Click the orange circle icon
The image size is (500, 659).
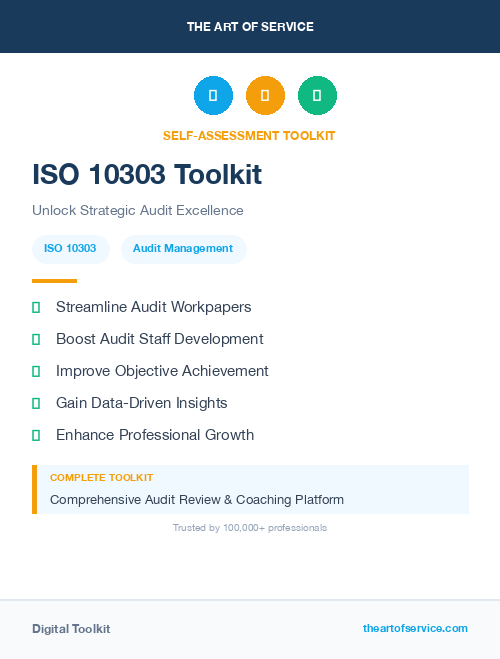(265, 95)
